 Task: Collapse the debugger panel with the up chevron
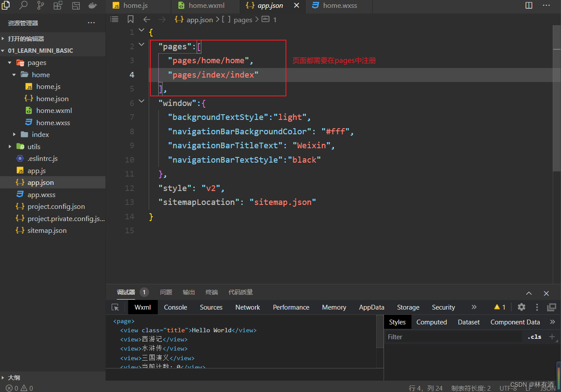(x=529, y=293)
